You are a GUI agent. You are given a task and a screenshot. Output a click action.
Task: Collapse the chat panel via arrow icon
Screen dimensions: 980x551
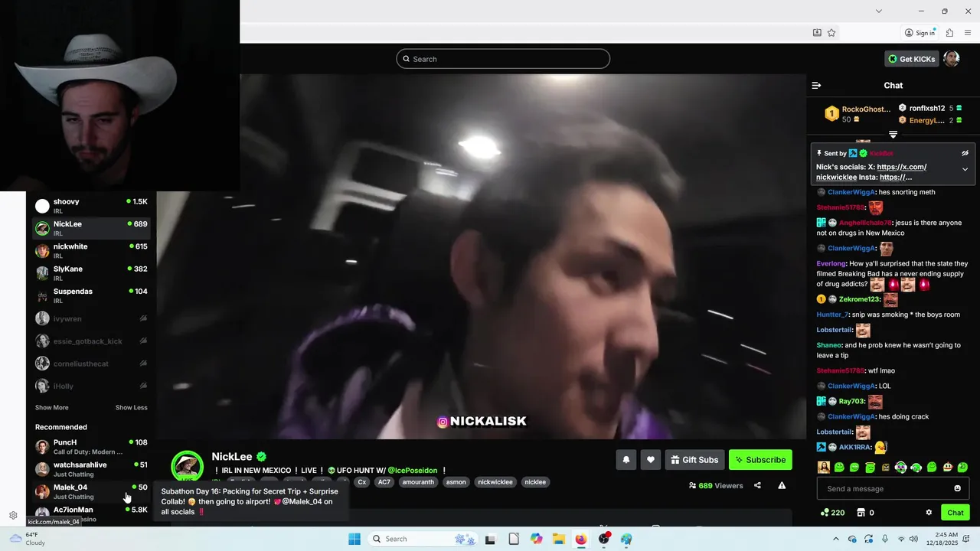coord(816,86)
